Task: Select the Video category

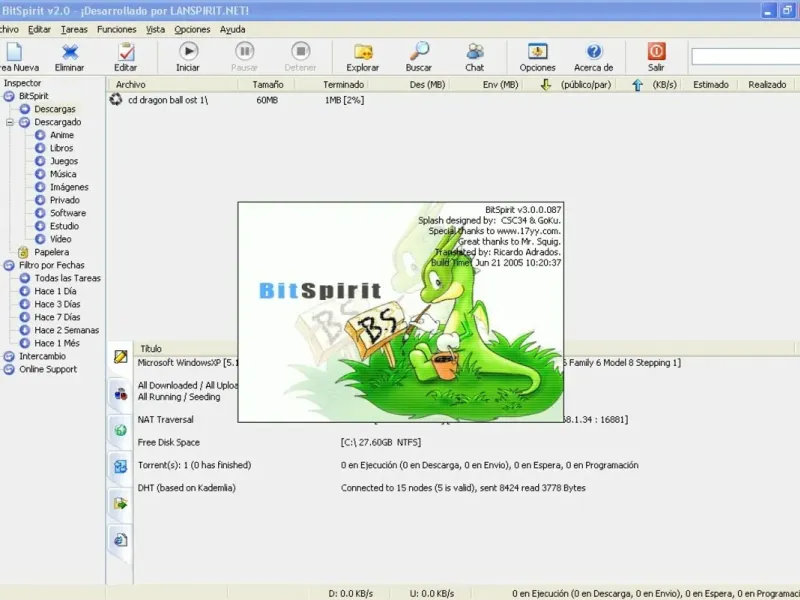Action: pyautogui.click(x=60, y=239)
